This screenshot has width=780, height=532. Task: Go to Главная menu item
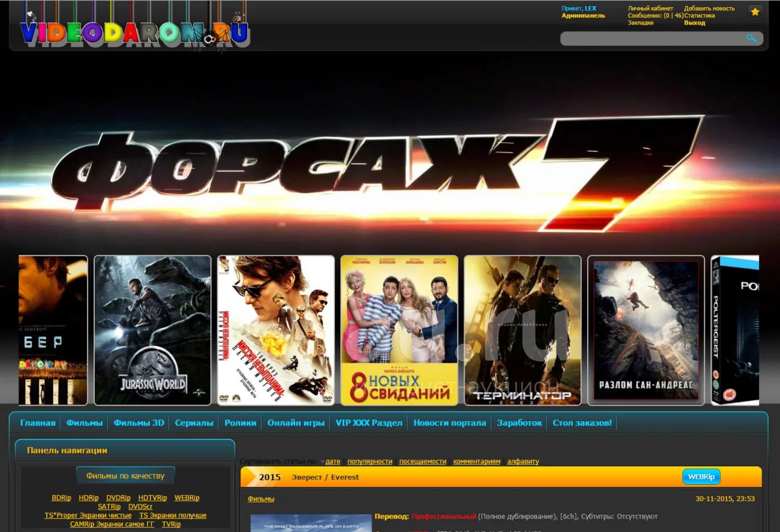(38, 423)
